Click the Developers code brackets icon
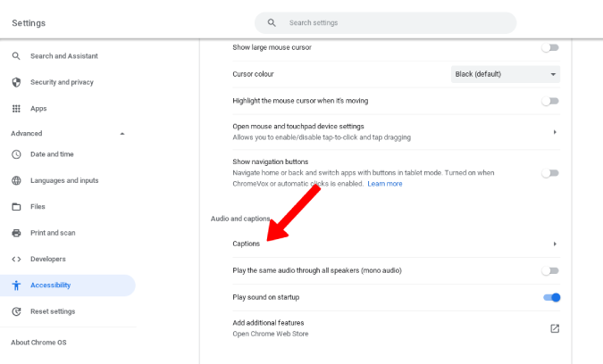This screenshot has height=364, width=603. click(x=16, y=260)
